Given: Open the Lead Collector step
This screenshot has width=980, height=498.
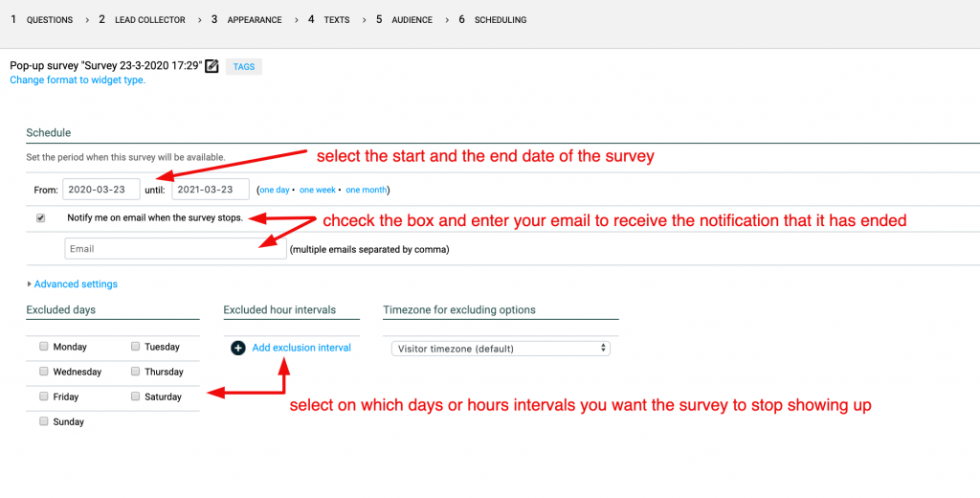Looking at the screenshot, I should tap(142, 19).
